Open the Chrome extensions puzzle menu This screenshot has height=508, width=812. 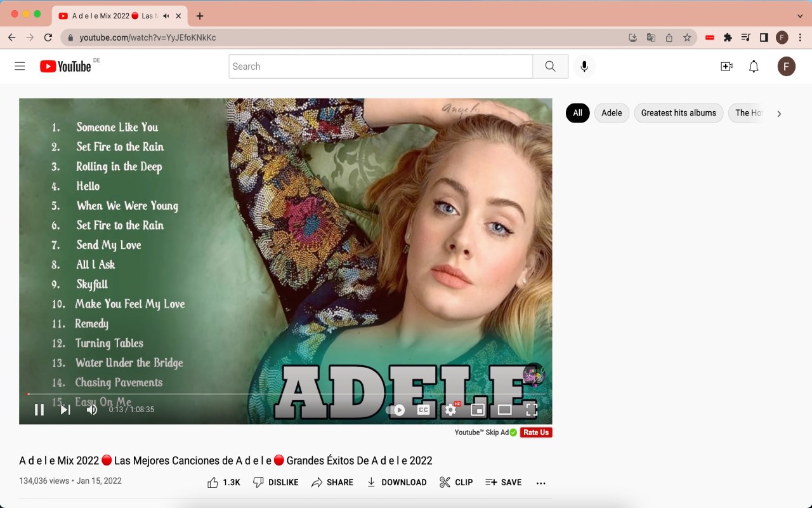point(728,37)
